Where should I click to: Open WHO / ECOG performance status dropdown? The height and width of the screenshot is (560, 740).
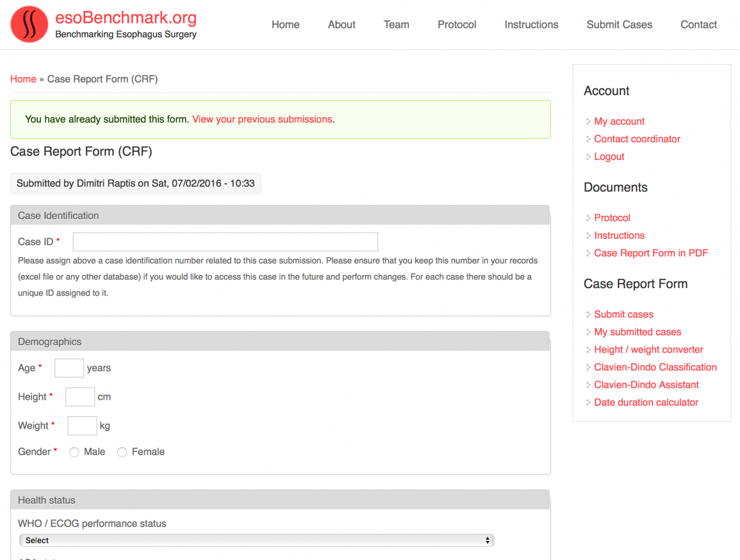coord(257,540)
